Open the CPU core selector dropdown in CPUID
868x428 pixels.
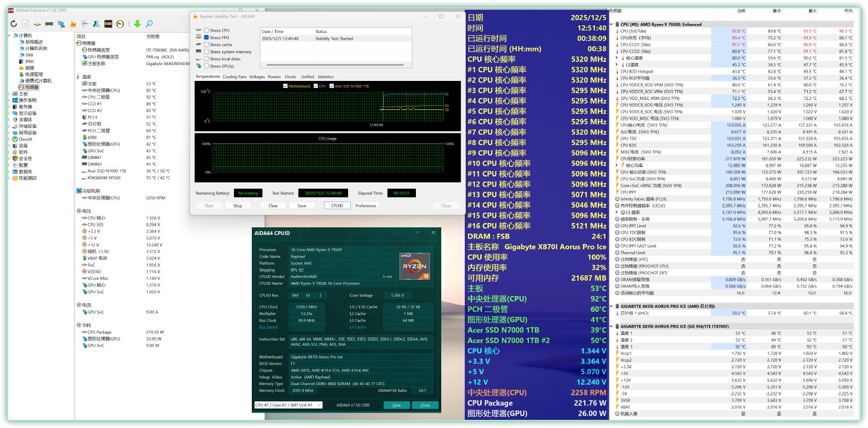pyautogui.click(x=288, y=405)
